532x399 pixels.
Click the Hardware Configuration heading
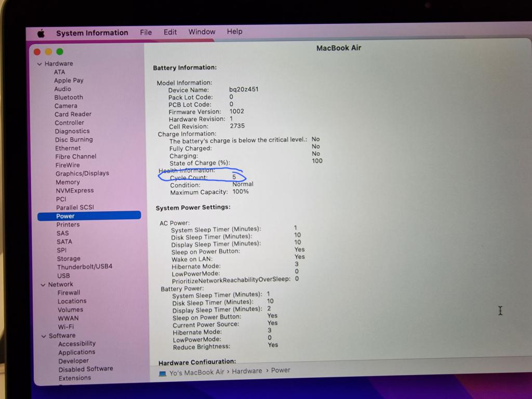coord(197,362)
